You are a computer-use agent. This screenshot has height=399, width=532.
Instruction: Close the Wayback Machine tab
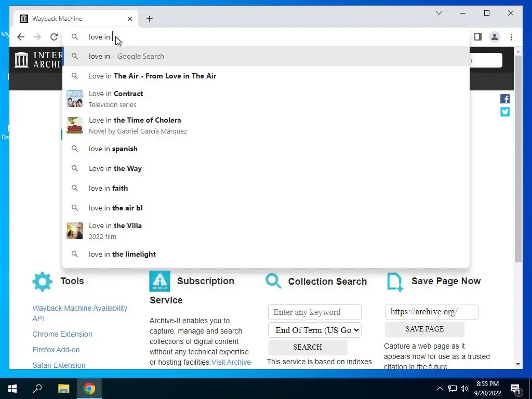coord(129,19)
